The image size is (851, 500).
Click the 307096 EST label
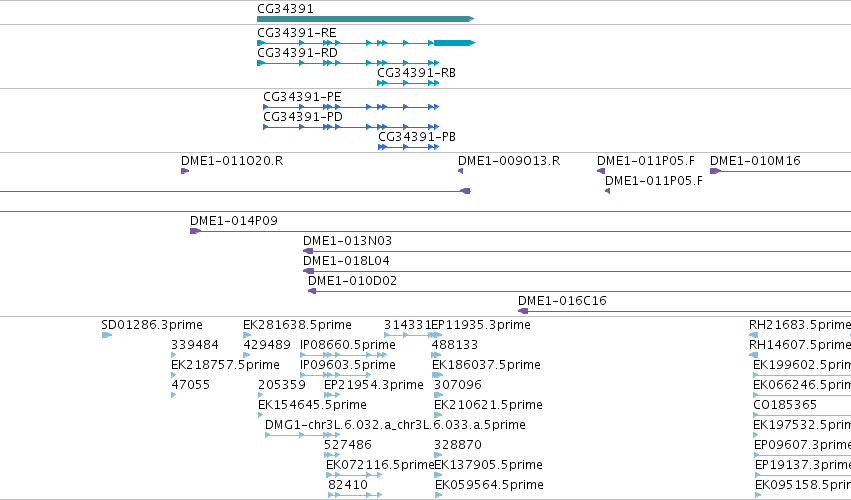pyautogui.click(x=458, y=385)
